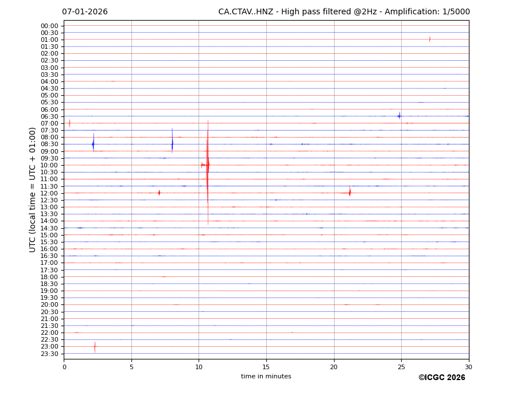The height and width of the screenshot is (399, 532).
Task: Select the red spike near minute 21 on the 12:00 trace
Action: coord(350,193)
